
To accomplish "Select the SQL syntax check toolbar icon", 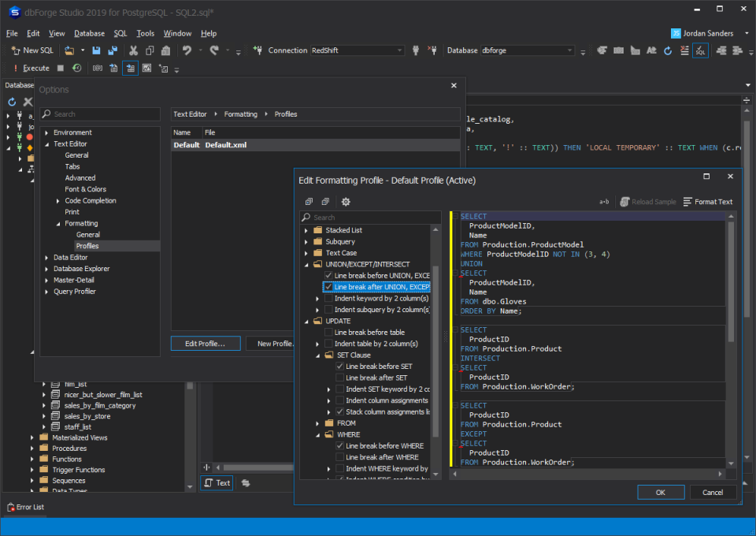I will pyautogui.click(x=702, y=50).
